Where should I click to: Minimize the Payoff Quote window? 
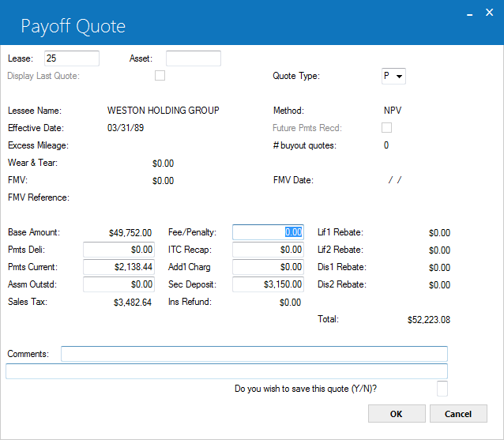point(469,13)
